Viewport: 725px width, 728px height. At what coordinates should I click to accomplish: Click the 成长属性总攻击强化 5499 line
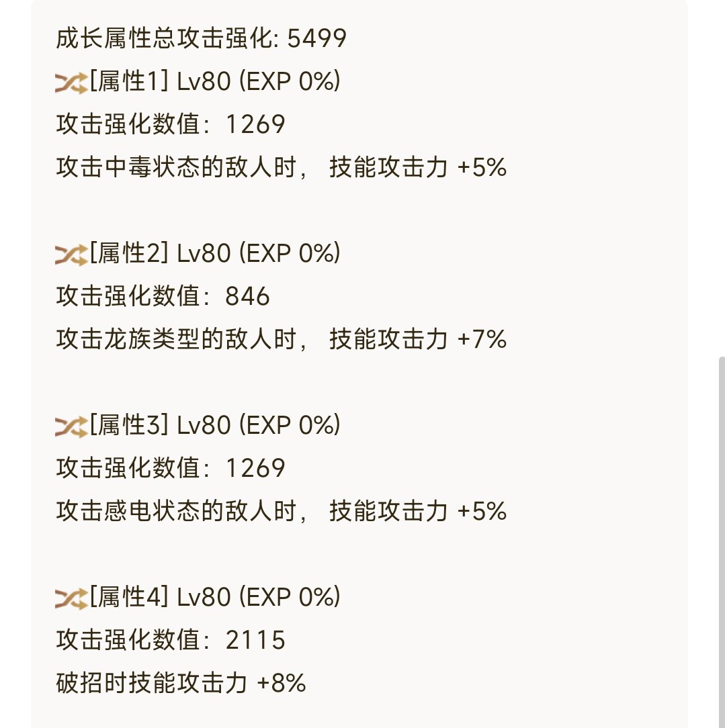click(201, 39)
